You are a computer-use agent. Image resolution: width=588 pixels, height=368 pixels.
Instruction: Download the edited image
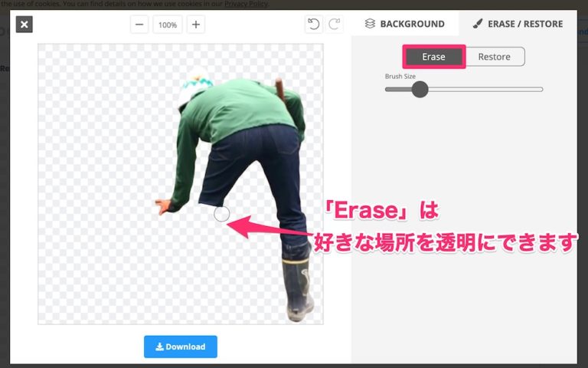181,347
